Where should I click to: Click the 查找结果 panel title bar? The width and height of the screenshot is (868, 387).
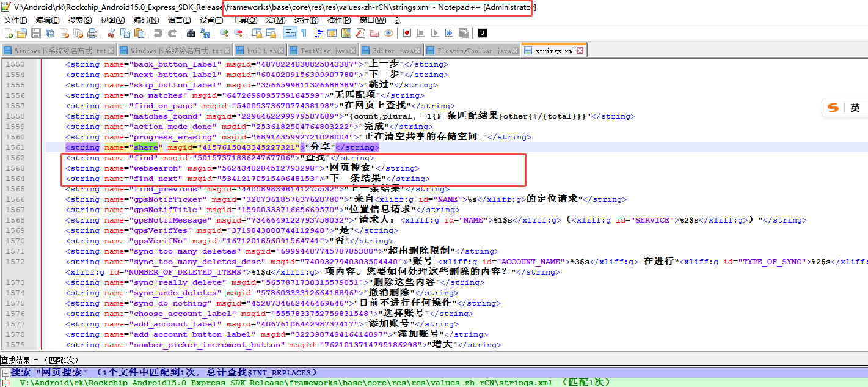(x=434, y=361)
